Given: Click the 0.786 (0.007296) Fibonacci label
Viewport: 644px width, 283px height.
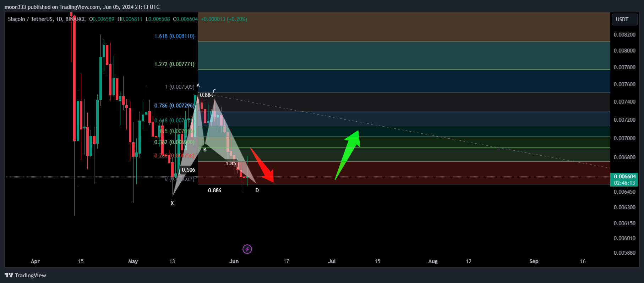Looking at the screenshot, I should (x=174, y=106).
